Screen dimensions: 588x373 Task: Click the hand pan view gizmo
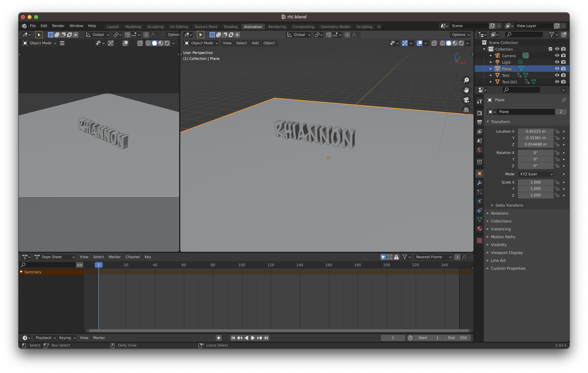(466, 90)
